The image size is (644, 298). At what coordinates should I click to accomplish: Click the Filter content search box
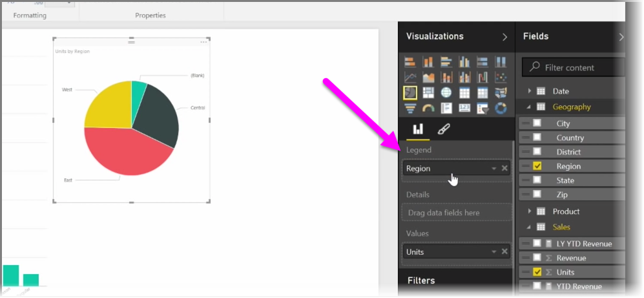(575, 67)
